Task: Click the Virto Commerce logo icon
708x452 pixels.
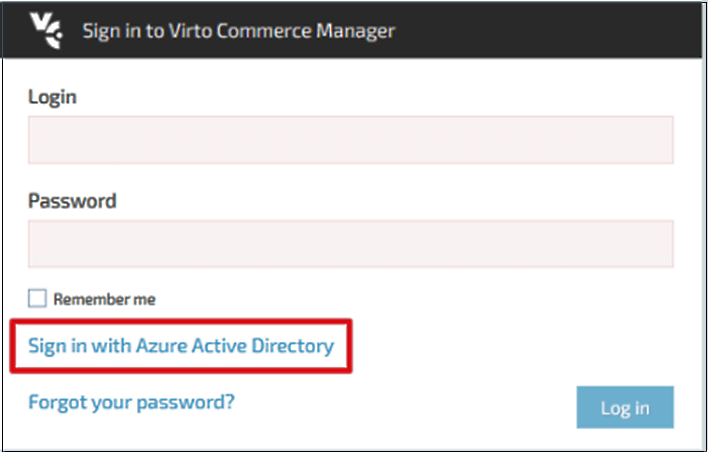Action: (x=43, y=29)
